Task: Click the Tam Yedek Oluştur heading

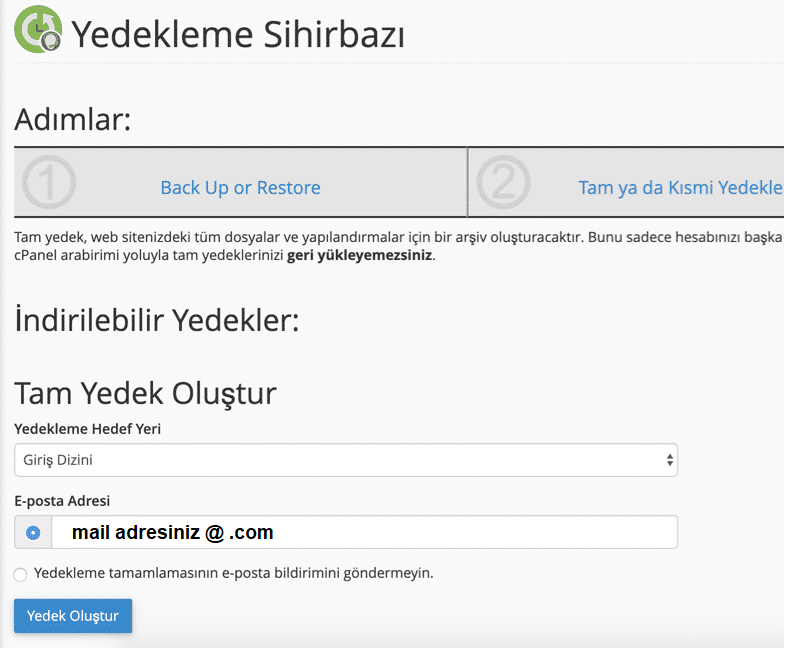Action: pyautogui.click(x=145, y=393)
